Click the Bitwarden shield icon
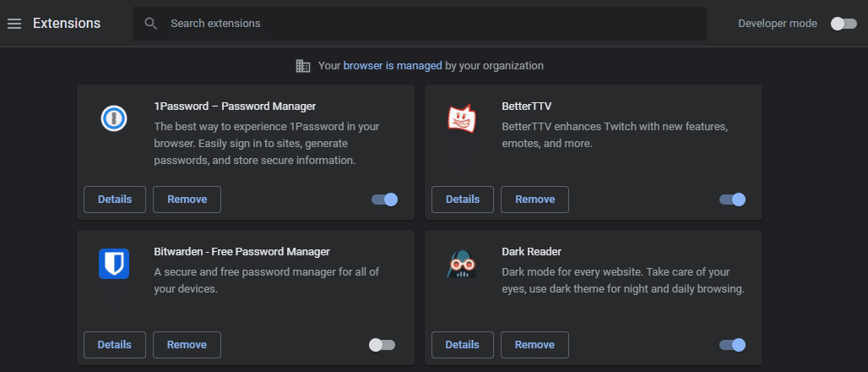The width and height of the screenshot is (868, 372). tap(114, 263)
